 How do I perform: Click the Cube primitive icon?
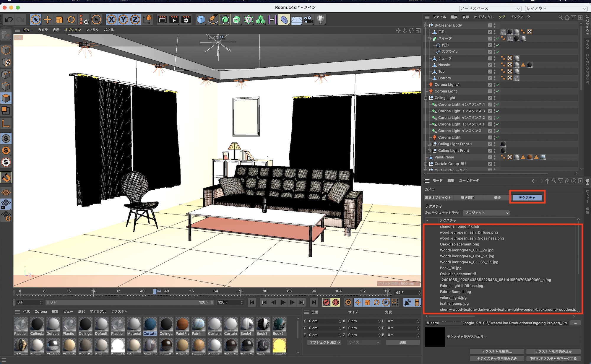pyautogui.click(x=201, y=20)
